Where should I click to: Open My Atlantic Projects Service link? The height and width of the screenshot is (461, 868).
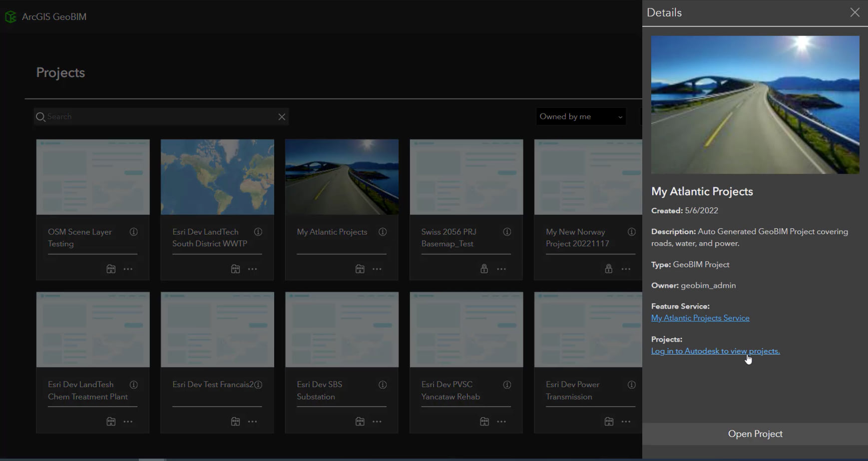[700, 318]
